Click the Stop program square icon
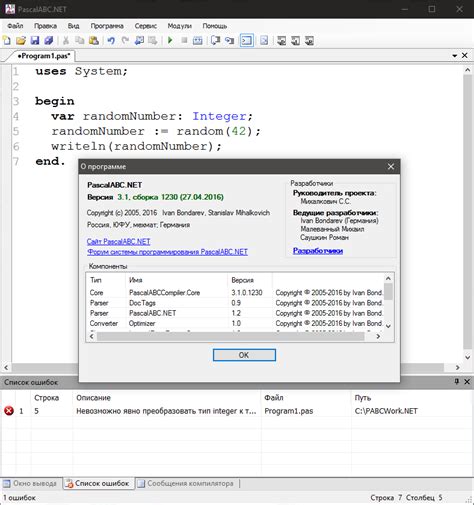474x505 pixels. pyautogui.click(x=184, y=41)
